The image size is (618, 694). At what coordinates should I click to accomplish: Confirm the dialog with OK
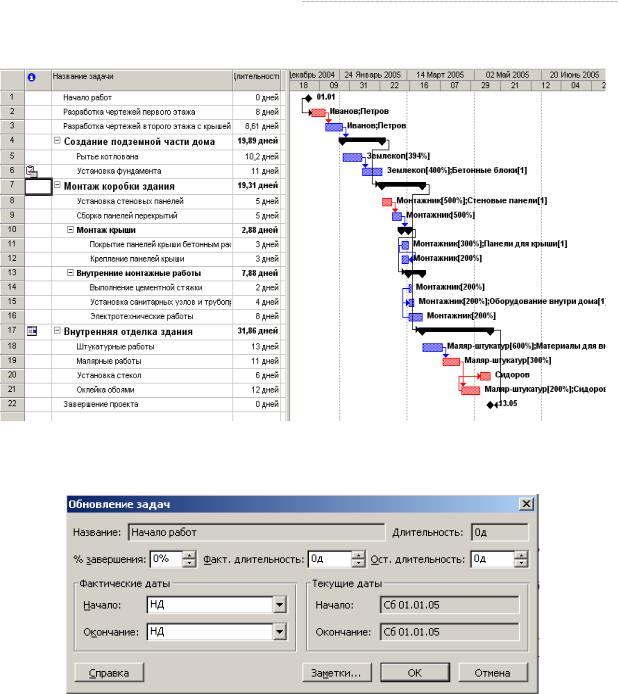[415, 673]
